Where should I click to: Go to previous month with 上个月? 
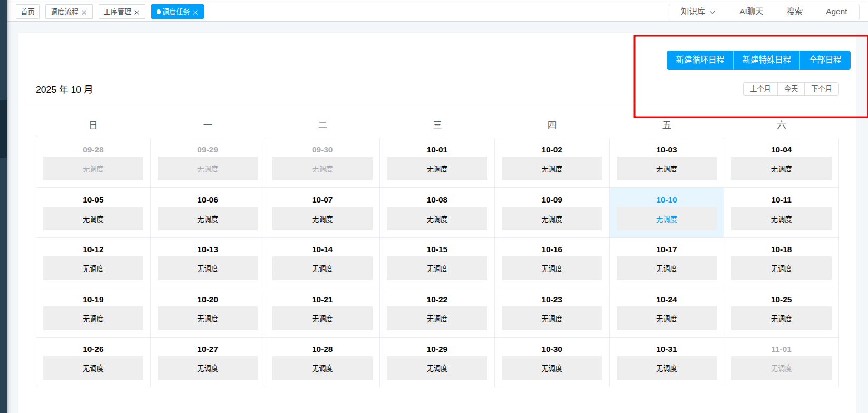(x=760, y=89)
